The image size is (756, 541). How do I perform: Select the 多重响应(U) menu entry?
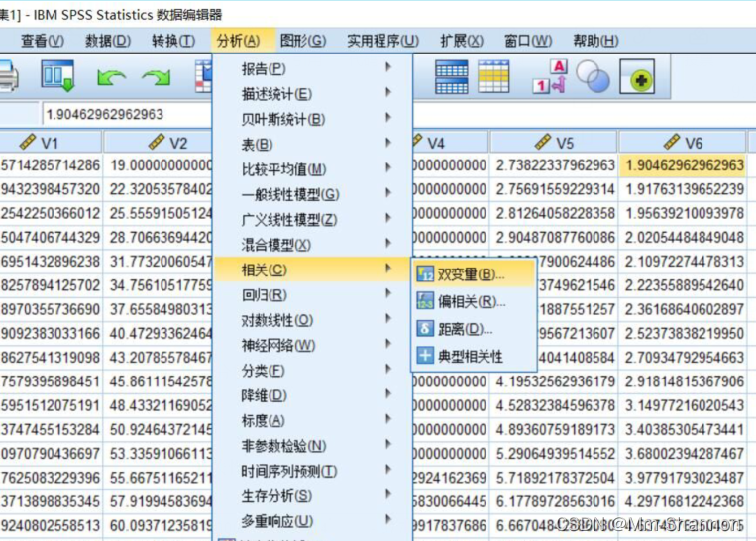[x=312, y=521]
